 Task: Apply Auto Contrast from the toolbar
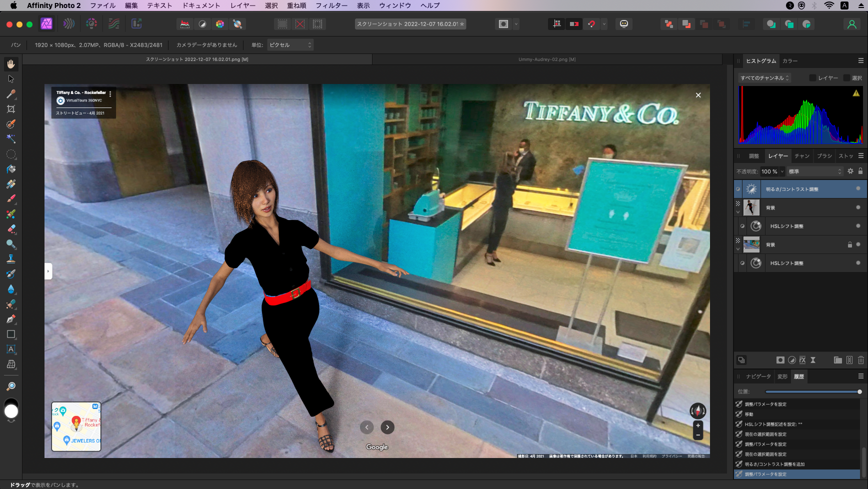coord(202,24)
